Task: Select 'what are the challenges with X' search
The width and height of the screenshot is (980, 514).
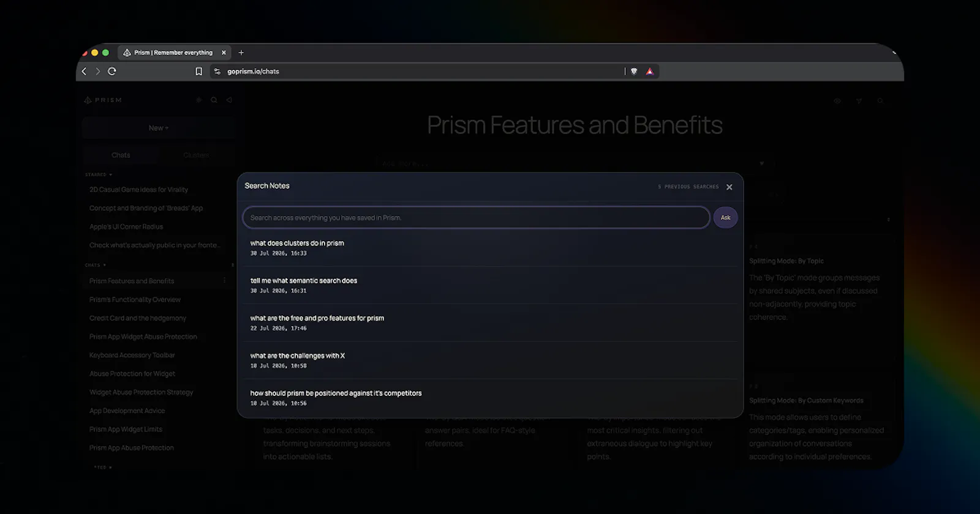Action: point(490,360)
